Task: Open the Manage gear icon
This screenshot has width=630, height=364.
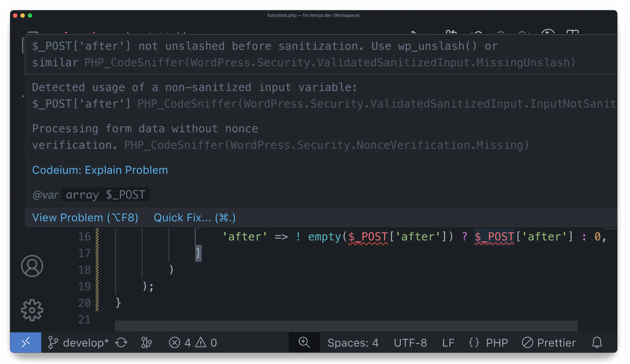Action: (x=32, y=310)
